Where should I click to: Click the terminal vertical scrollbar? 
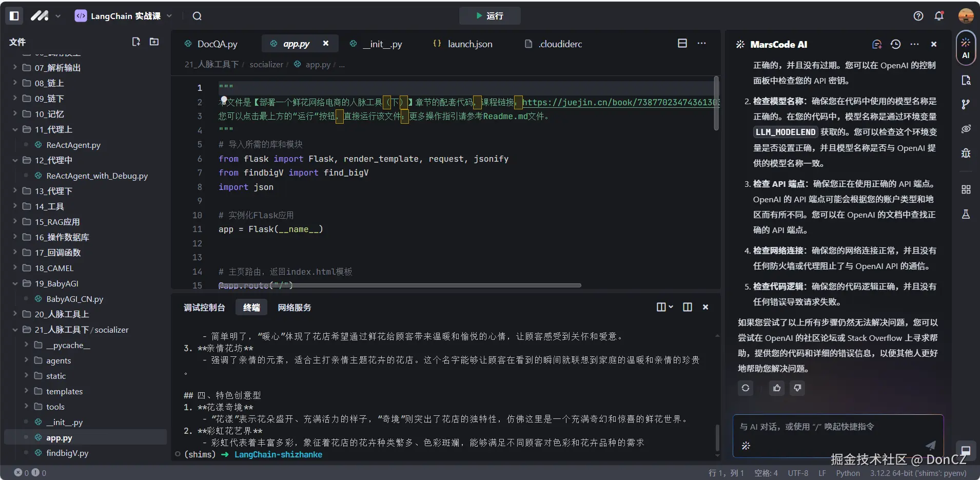717,437
